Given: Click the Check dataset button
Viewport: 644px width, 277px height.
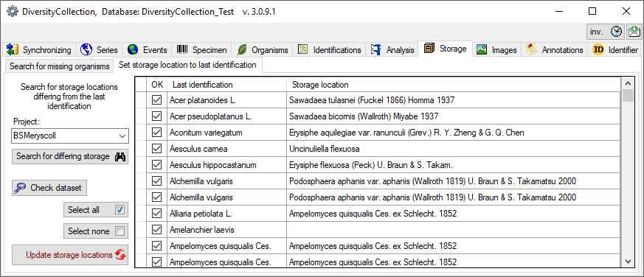Looking at the screenshot, I should (x=49, y=188).
